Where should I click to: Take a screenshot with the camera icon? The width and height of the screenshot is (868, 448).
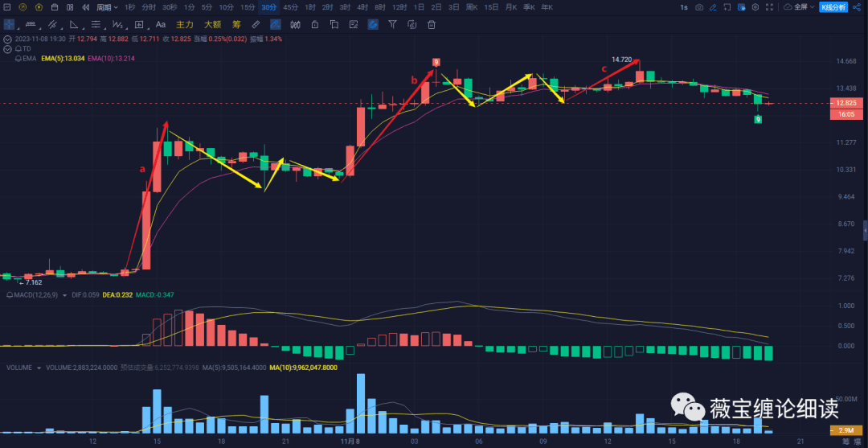(699, 7)
